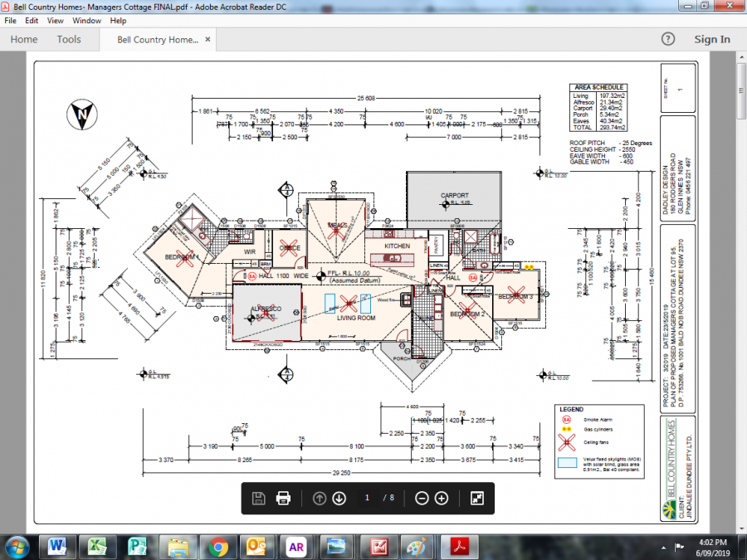747x560 pixels.
Task: Open Microsoft Word from the taskbar
Action: click(56, 547)
